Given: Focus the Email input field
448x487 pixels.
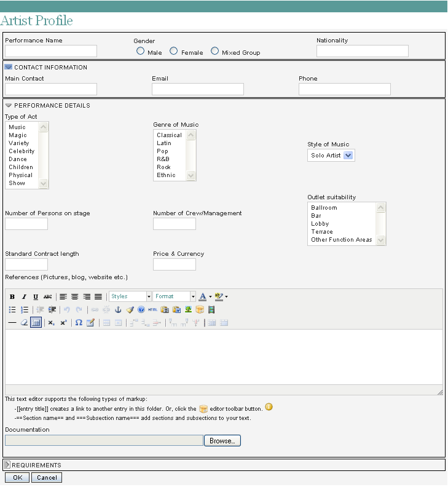Looking at the screenshot, I should tap(198, 89).
